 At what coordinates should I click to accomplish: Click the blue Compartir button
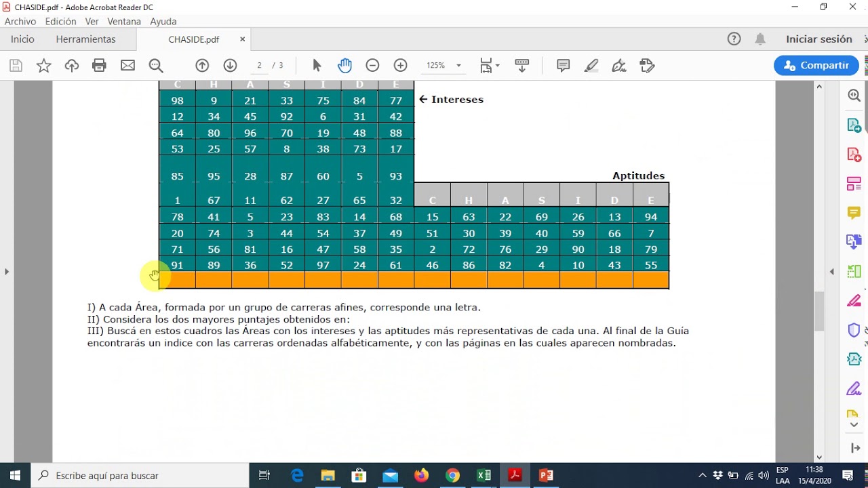(816, 66)
